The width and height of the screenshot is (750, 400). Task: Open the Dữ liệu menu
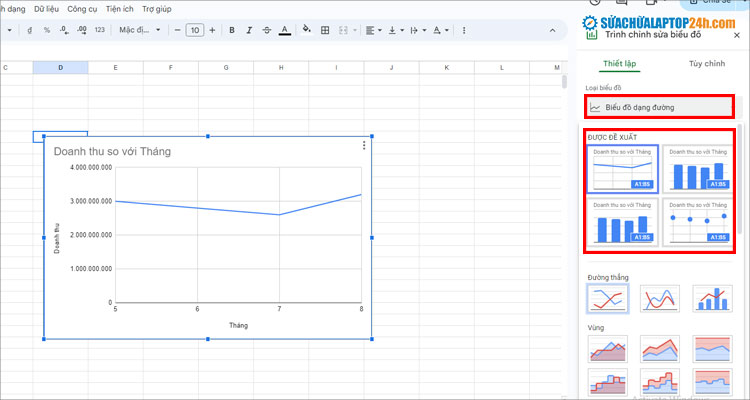[x=46, y=8]
